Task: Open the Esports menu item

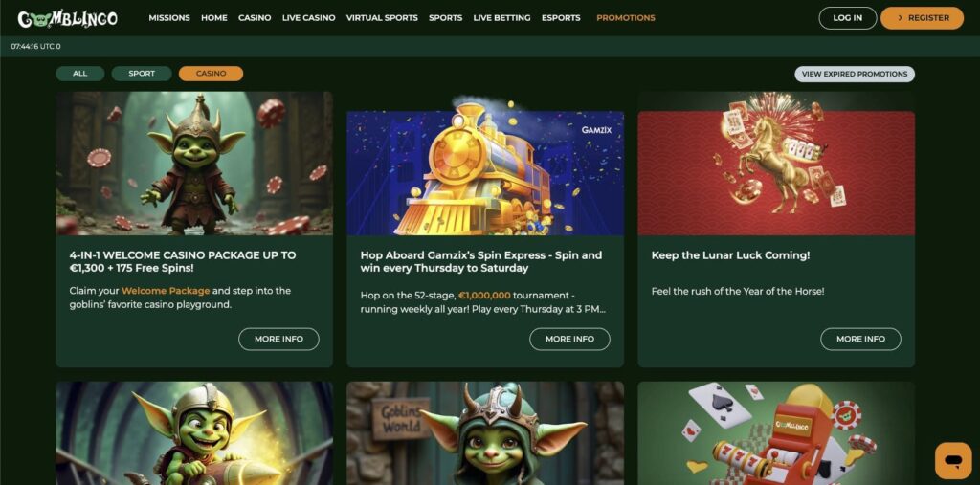Action: [x=561, y=18]
